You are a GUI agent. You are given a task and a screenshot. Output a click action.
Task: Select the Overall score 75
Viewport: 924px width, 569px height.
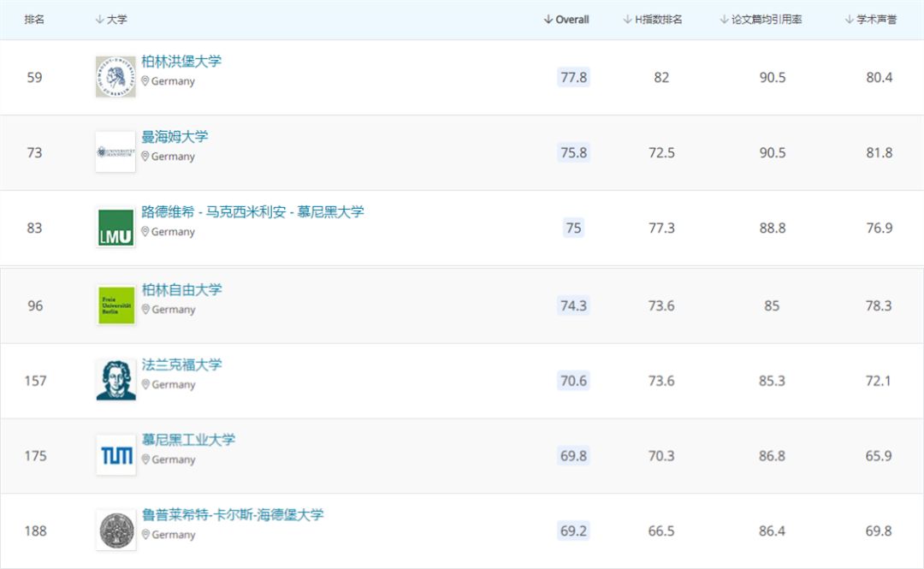573,228
